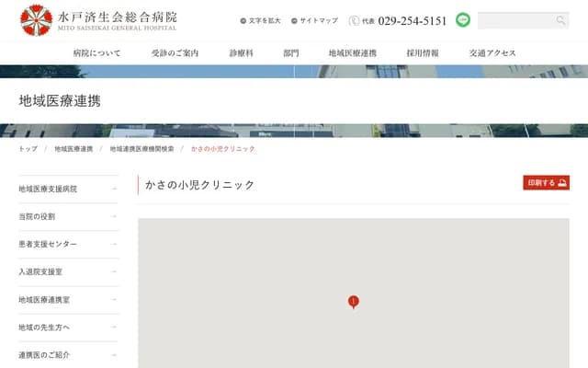Go to トップ breadcrumb link
The width and height of the screenshot is (588, 368).
[28, 149]
